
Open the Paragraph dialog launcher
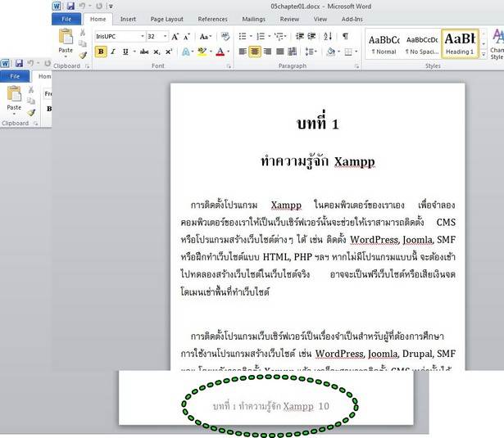[356, 66]
